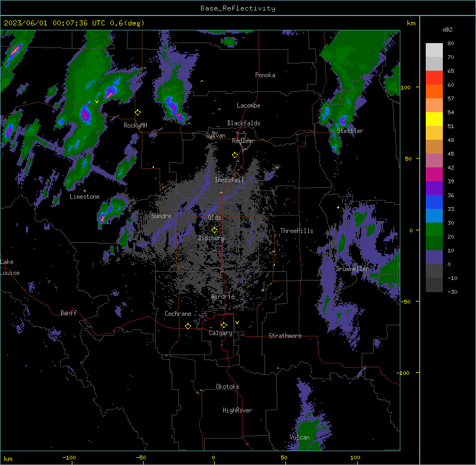Viewport: 476px width, 465px height.
Task: Click the dBZ legend heading
Action: click(x=447, y=29)
